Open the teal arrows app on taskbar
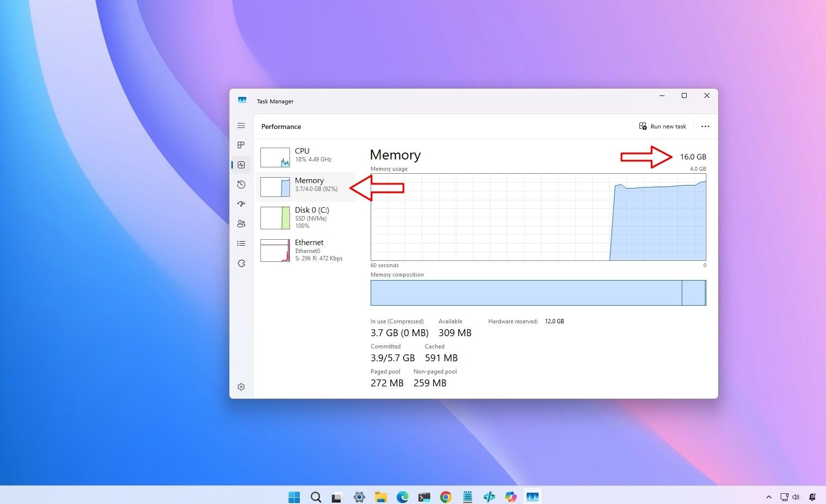The width and height of the screenshot is (826, 504). point(489,497)
